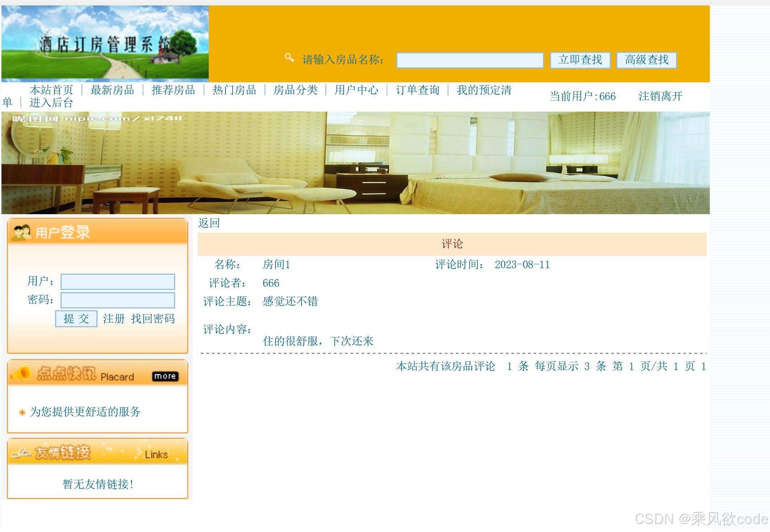
Task: Click the megaphone icon in the Placard header
Action: 22,374
